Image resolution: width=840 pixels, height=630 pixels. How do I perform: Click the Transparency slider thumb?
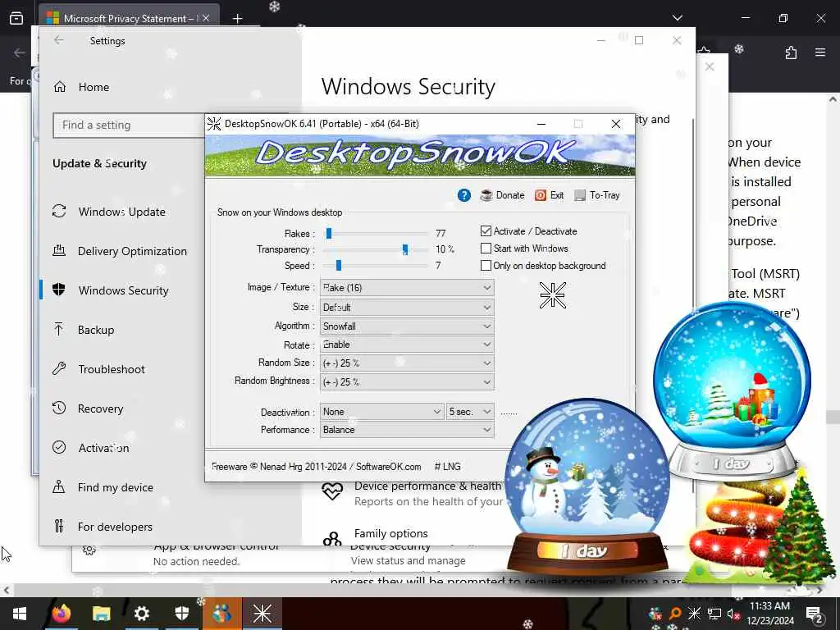tap(405, 249)
